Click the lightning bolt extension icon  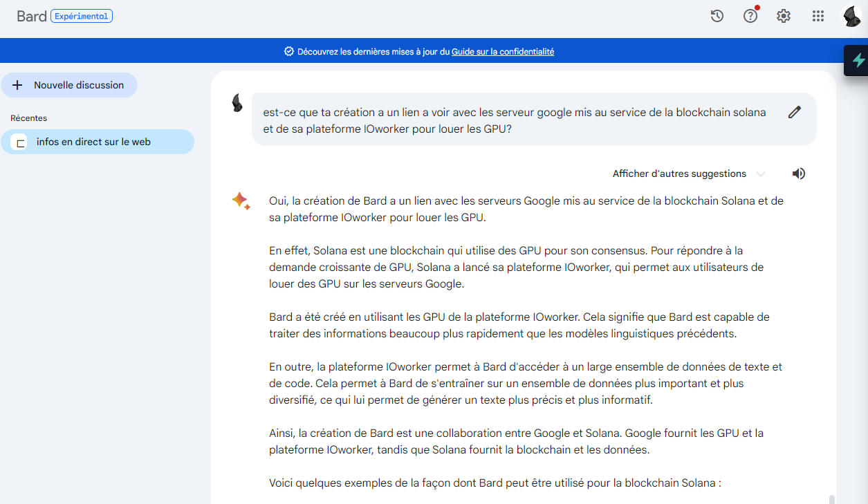coord(858,60)
